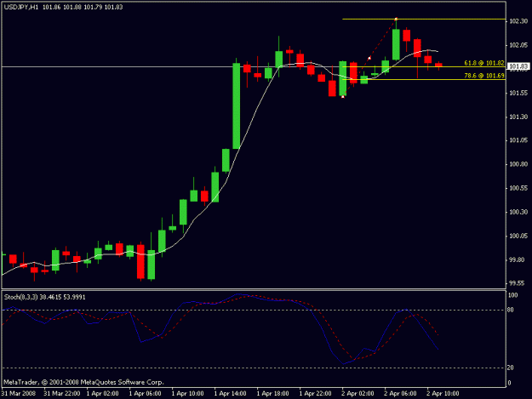Select the '78.6 @ 101.69' Fibonacci label

coord(484,76)
